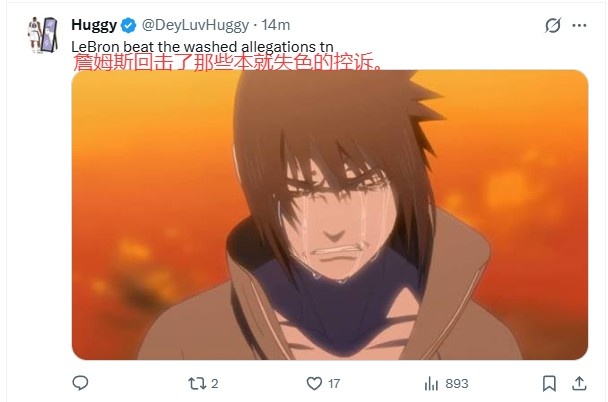
Task: Click the Huggy display name
Action: pos(94,25)
